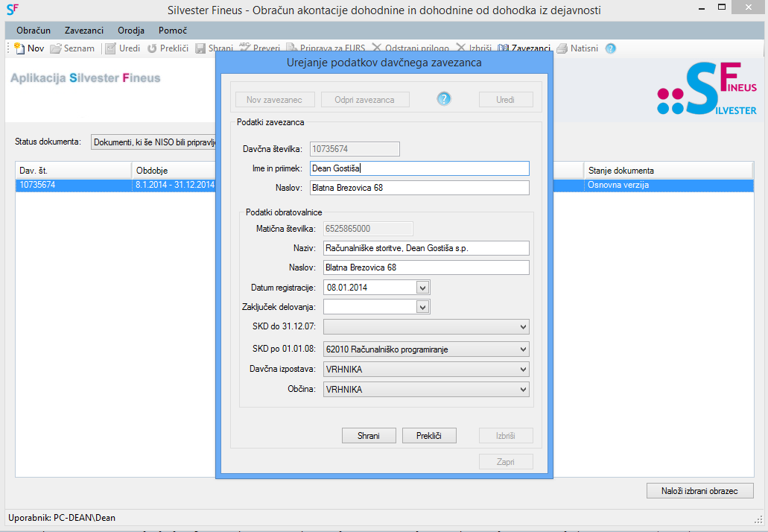The height and width of the screenshot is (532, 768).
Task: Click the toolbar help question mark icon
Action: 610,48
